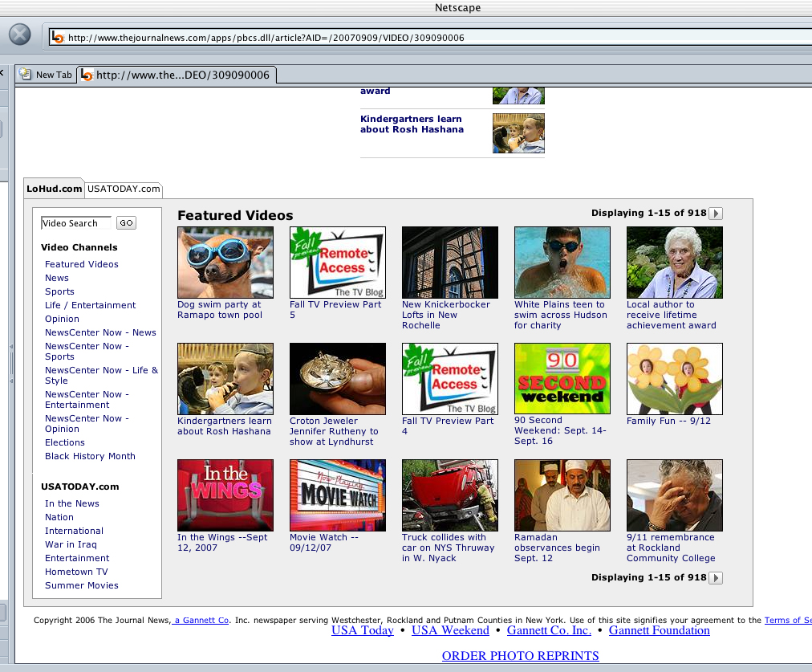The width and height of the screenshot is (812, 672).
Task: Open USATODAY Entertainment channel link
Action: 77,558
